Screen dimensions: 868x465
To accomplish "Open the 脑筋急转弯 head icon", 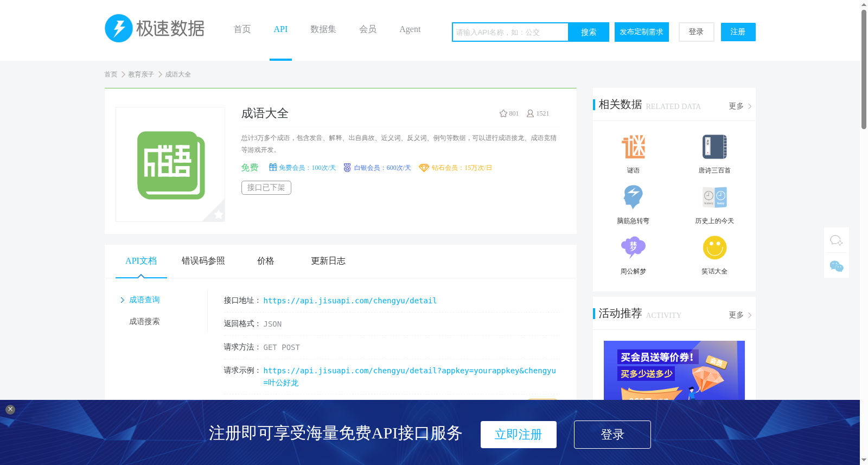I will 633,197.
